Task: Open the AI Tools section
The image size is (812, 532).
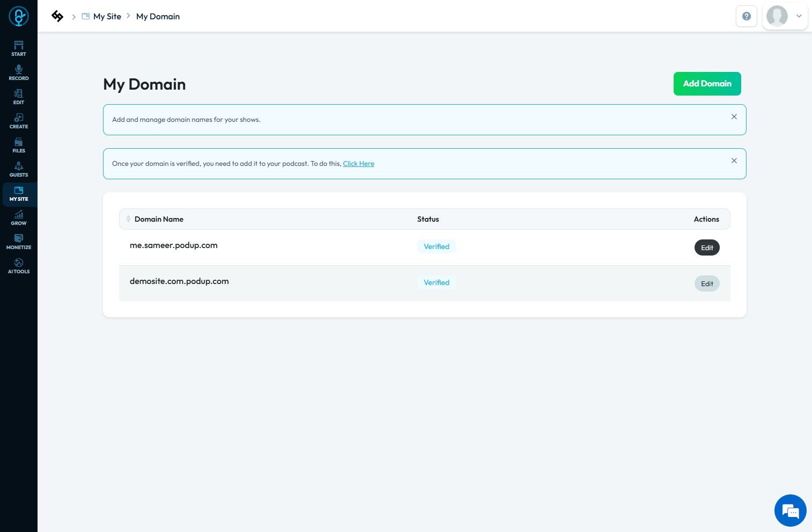Action: pos(19,266)
